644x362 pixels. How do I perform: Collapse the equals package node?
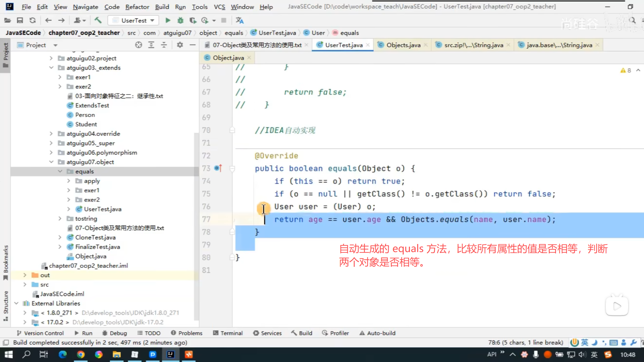[x=60, y=171]
